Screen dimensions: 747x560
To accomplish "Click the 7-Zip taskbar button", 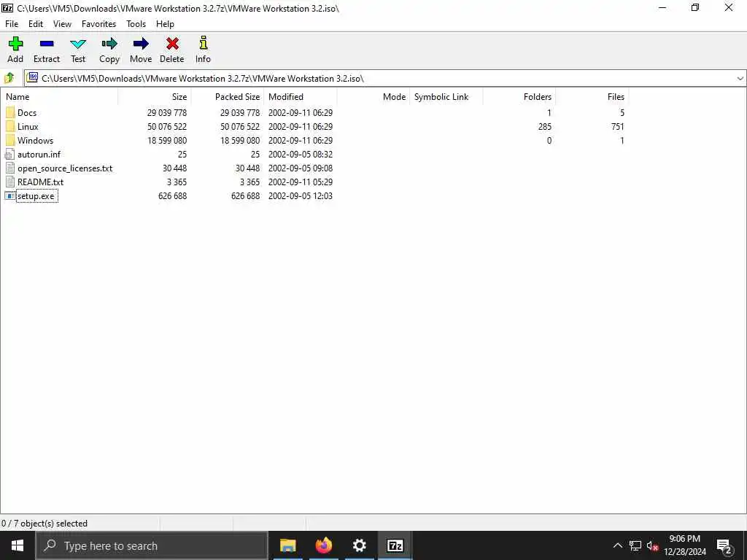I will click(395, 545).
